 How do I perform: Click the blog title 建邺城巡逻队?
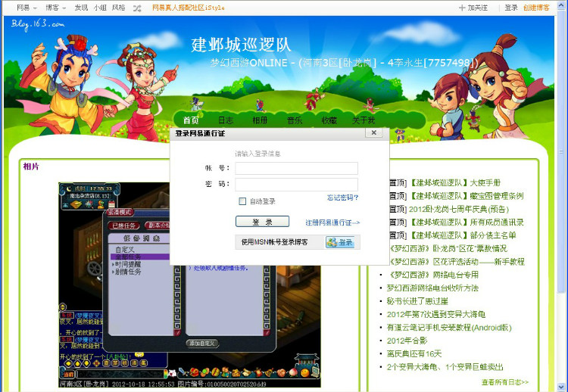241,45
